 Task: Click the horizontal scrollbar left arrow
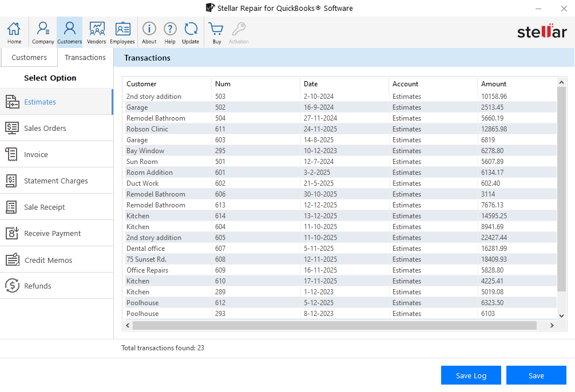click(128, 325)
